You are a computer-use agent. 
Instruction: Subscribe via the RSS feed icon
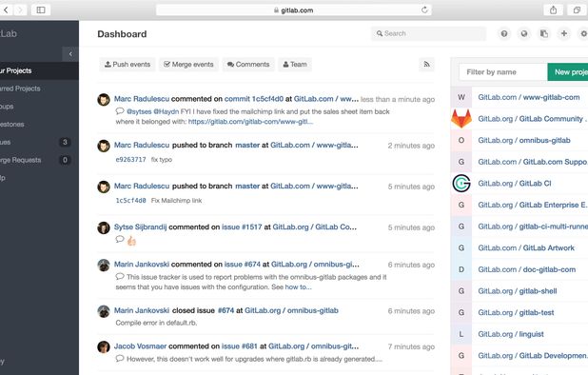(427, 65)
